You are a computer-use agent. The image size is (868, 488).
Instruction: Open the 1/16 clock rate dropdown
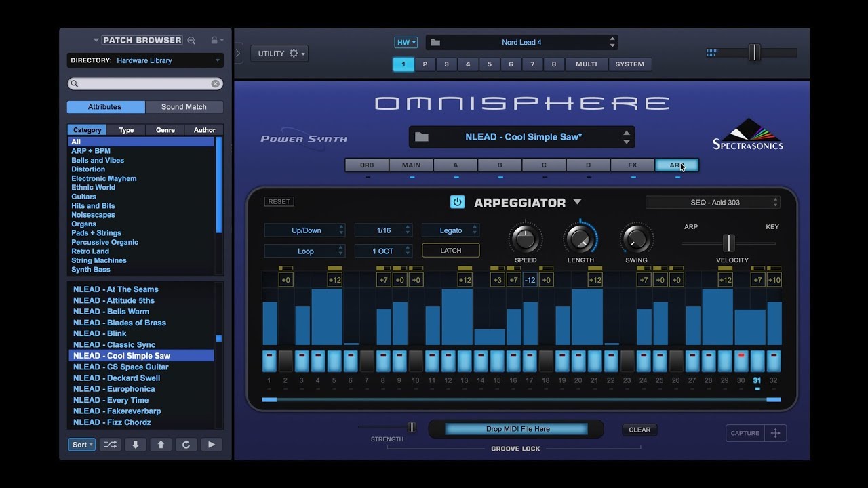click(383, 230)
